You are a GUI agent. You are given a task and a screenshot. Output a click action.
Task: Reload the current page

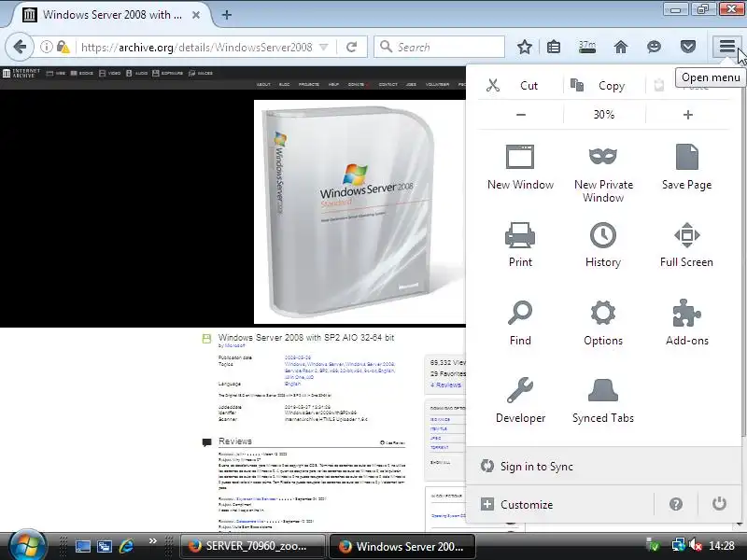(x=352, y=47)
